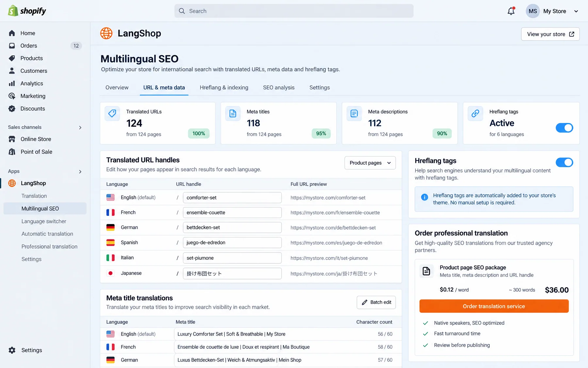Click the Meta descriptions card icon

point(354,114)
